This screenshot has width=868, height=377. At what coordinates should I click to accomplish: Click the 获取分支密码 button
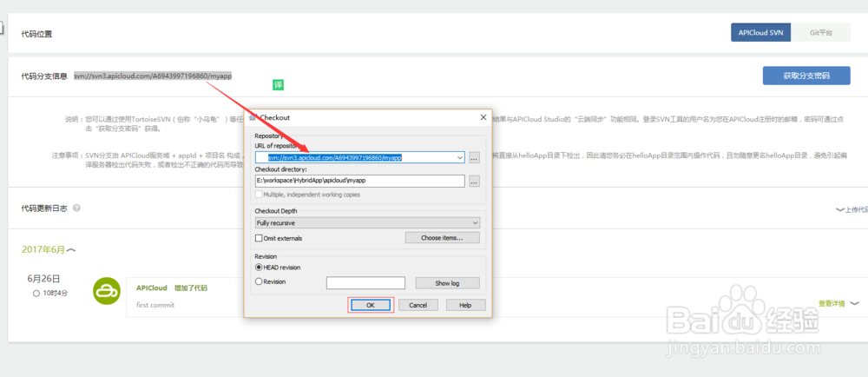806,76
